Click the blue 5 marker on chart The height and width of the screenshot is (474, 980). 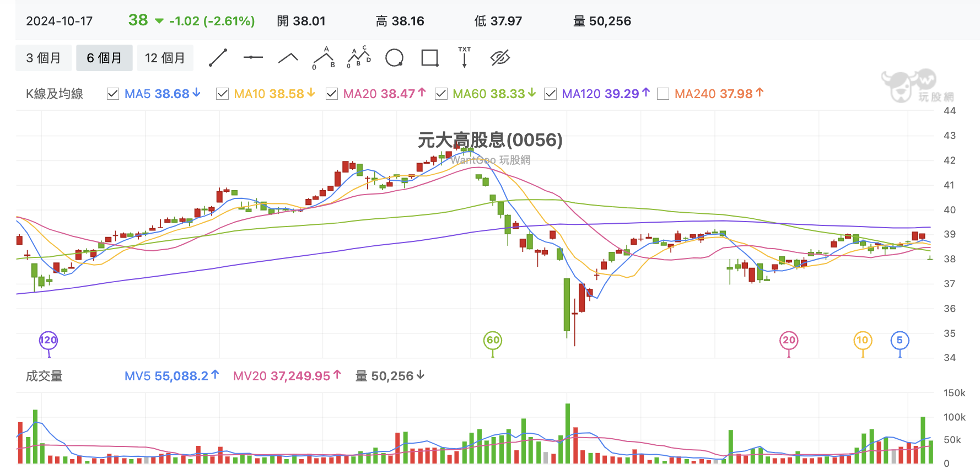coord(900,340)
